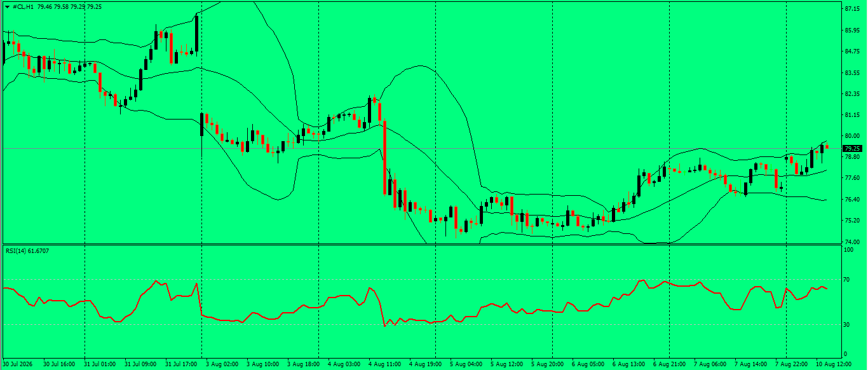
Task: Click the 6 Aug 05:00 time label
Action: [589, 364]
